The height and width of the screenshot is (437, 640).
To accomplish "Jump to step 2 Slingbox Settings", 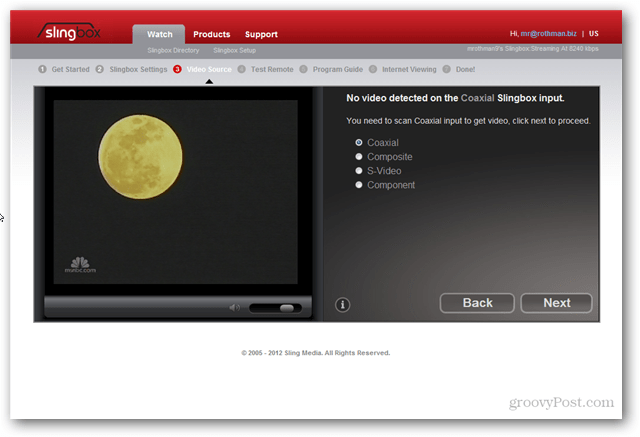I will [x=132, y=69].
